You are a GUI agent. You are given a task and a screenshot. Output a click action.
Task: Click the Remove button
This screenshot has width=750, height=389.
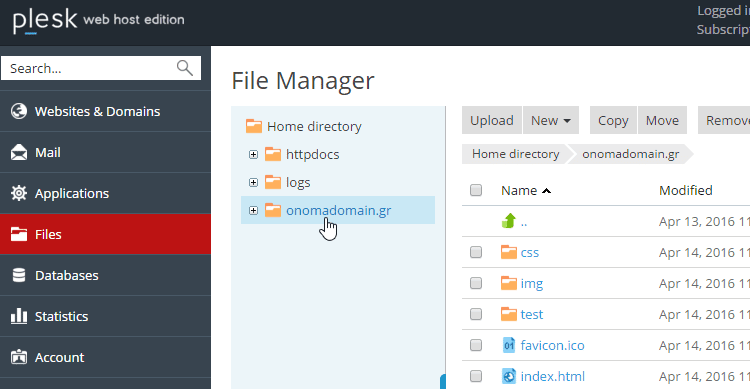click(x=724, y=120)
